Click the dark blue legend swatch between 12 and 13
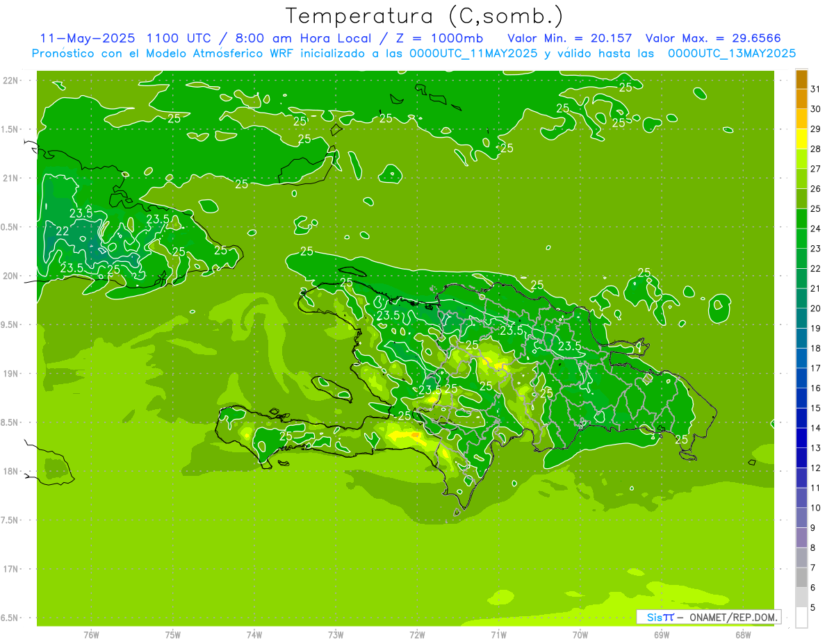This screenshot has width=834, height=644. click(x=801, y=459)
